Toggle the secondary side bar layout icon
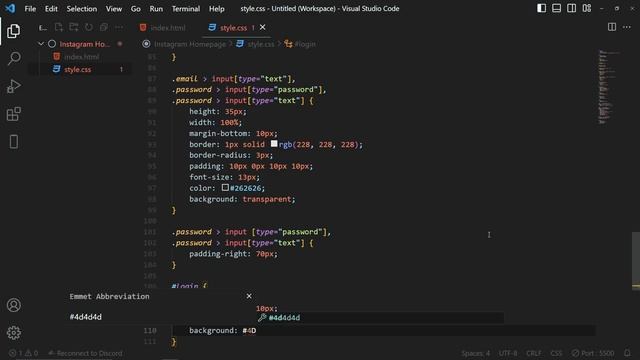The image size is (640, 360). pyautogui.click(x=571, y=8)
